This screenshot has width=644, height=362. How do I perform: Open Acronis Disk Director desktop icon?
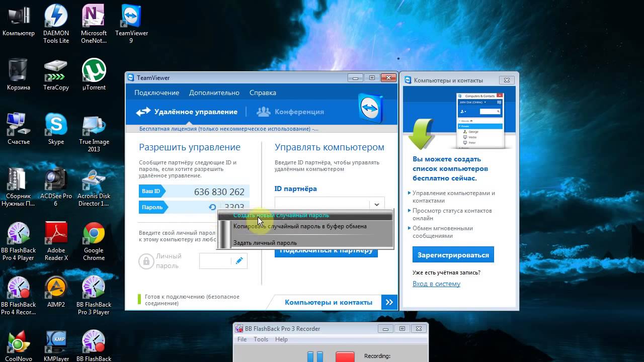click(x=94, y=187)
